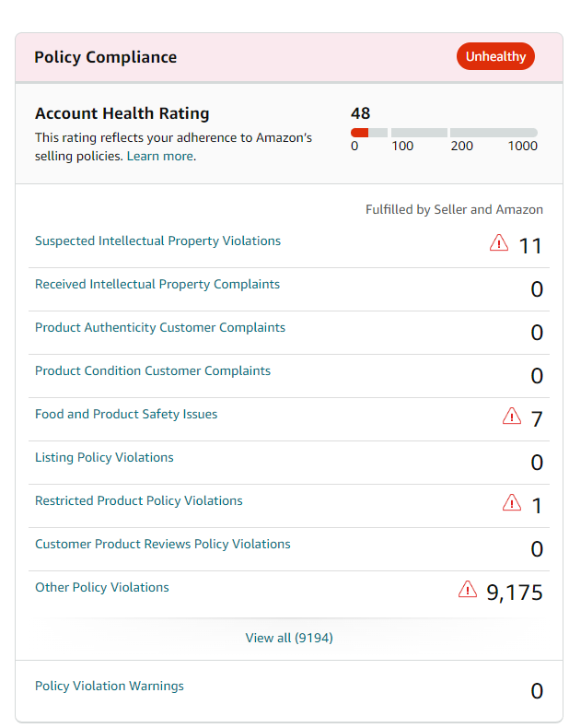
Task: Open Food and Product Safety Issues
Action: (x=126, y=415)
